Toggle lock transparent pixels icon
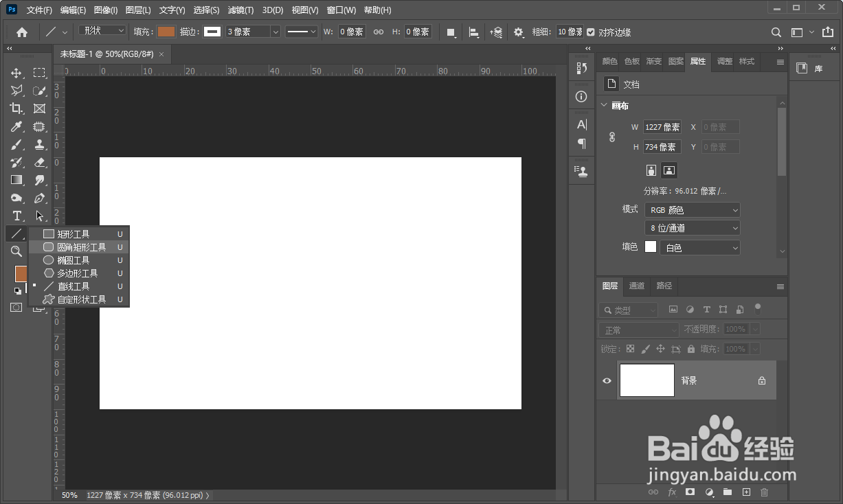Image resolution: width=843 pixels, height=504 pixels. click(x=630, y=349)
